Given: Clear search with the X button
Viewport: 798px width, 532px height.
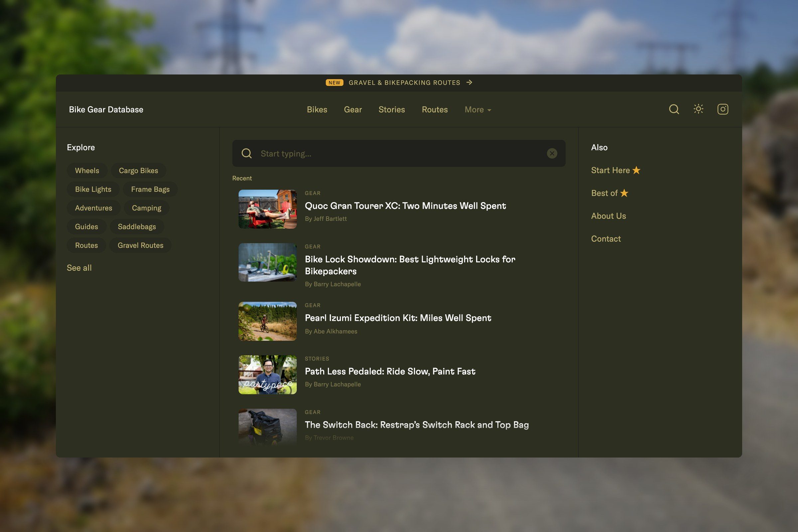Looking at the screenshot, I should pyautogui.click(x=552, y=153).
